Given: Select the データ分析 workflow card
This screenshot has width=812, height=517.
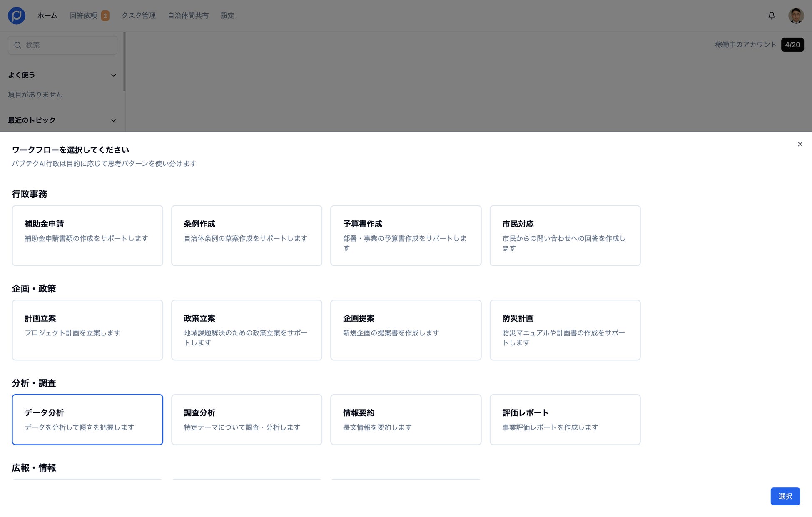Looking at the screenshot, I should coord(87,419).
